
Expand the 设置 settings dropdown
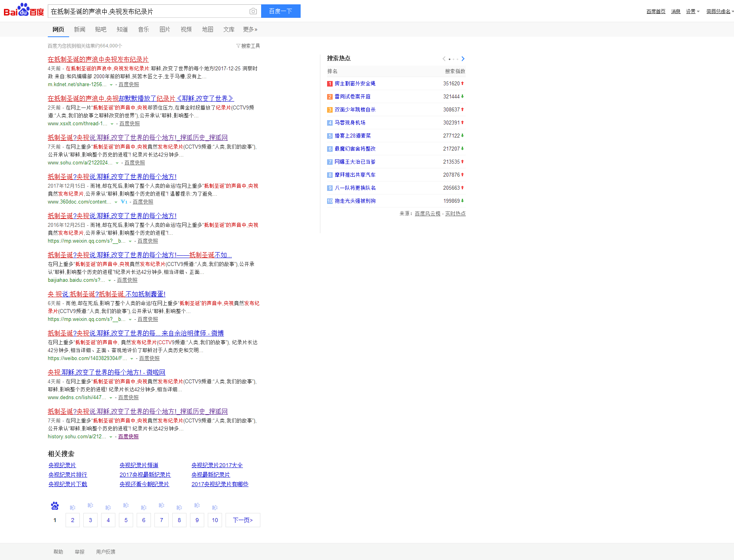(693, 11)
